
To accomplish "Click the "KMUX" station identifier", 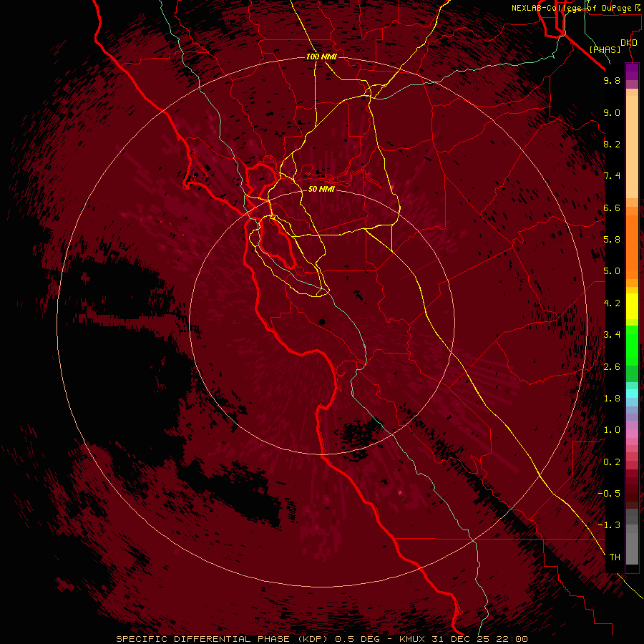I will pos(412,639).
